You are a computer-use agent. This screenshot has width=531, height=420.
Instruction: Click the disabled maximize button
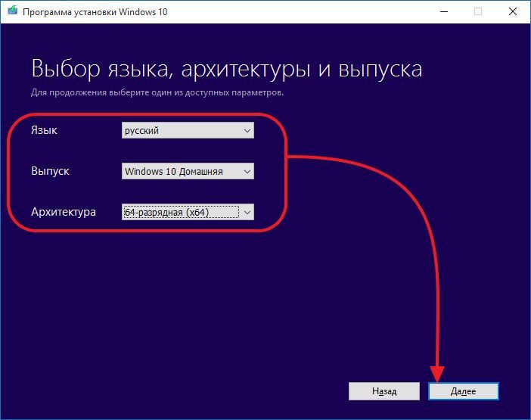click(478, 11)
